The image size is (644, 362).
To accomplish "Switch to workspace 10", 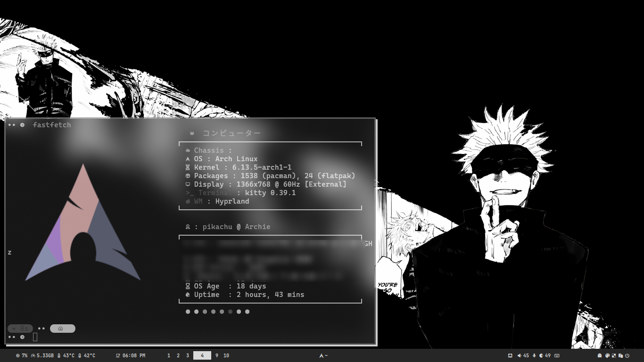I will click(226, 355).
